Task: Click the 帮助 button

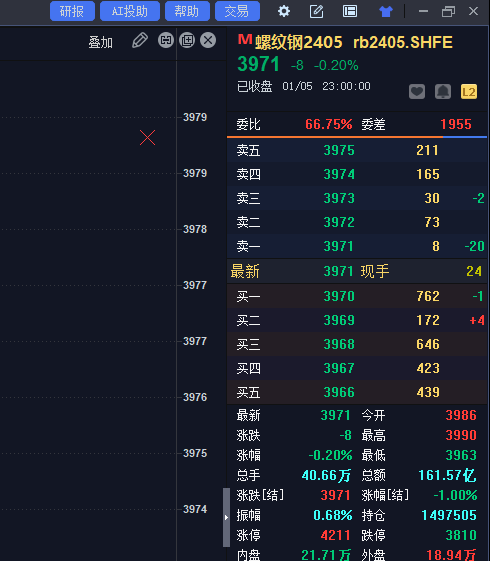Action: tap(187, 11)
